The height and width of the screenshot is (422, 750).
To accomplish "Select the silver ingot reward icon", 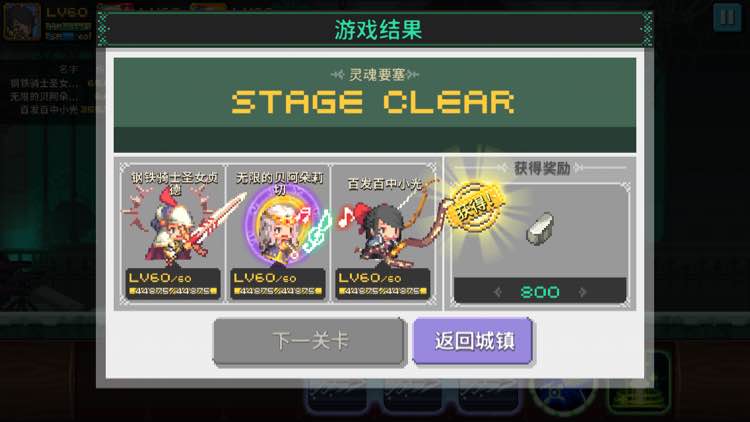I will (540, 229).
